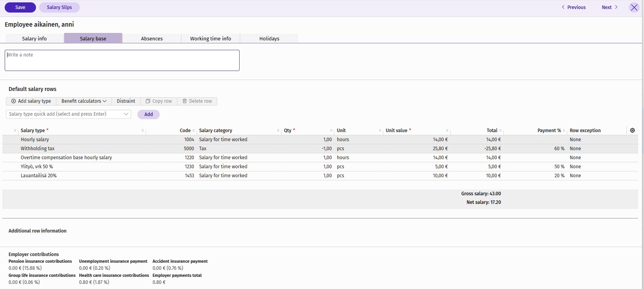Image resolution: width=644 pixels, height=289 pixels.
Task: Select the Salary base tab
Action: 93,38
